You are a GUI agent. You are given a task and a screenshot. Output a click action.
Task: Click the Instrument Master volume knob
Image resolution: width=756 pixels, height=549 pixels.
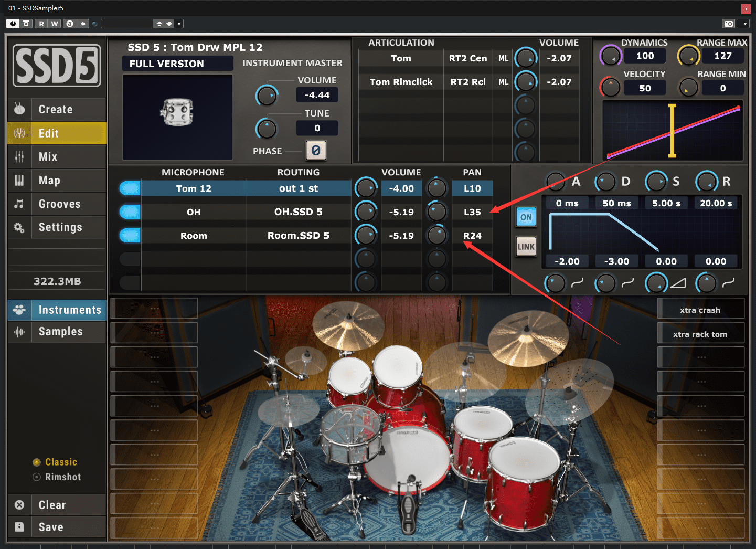[x=267, y=96]
